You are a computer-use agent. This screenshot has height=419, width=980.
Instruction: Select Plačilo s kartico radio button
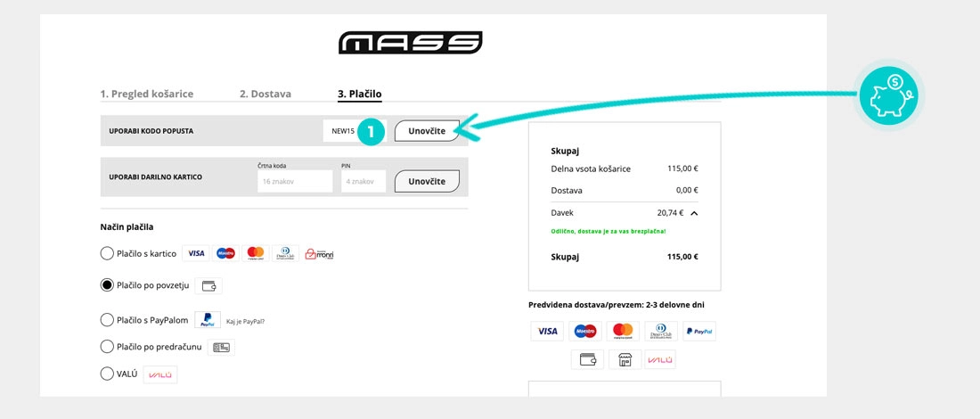(x=107, y=253)
